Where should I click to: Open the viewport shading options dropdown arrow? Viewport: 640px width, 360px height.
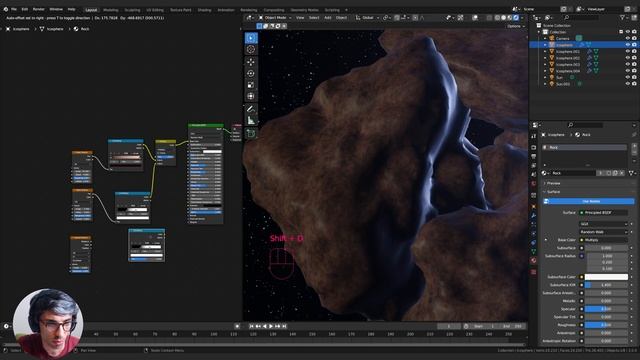click(522, 18)
